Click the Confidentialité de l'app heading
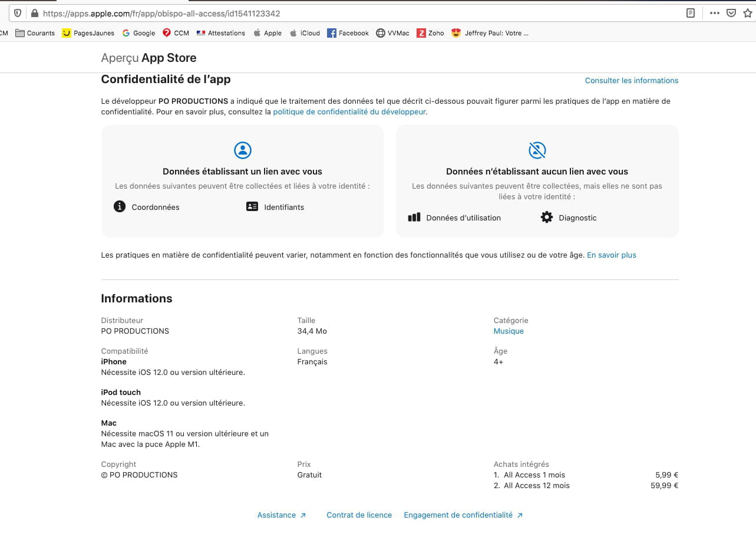Screen dimensions: 756x540 coord(166,79)
